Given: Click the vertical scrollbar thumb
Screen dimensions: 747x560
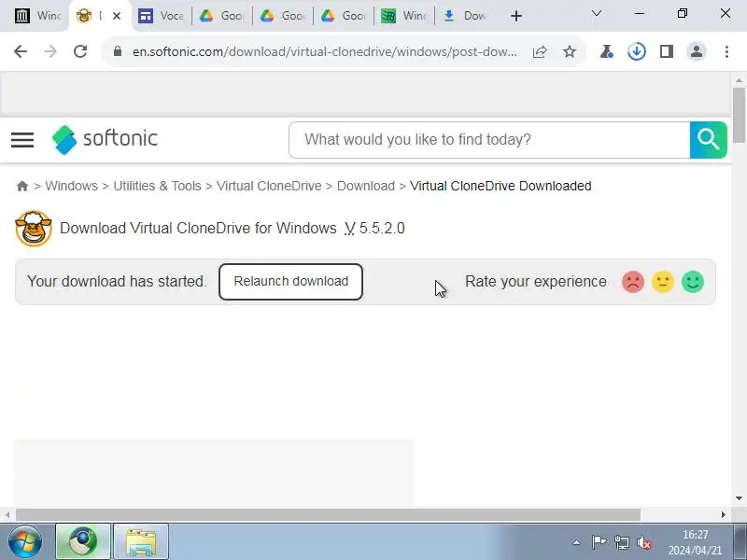Looking at the screenshot, I should pos(739,115).
